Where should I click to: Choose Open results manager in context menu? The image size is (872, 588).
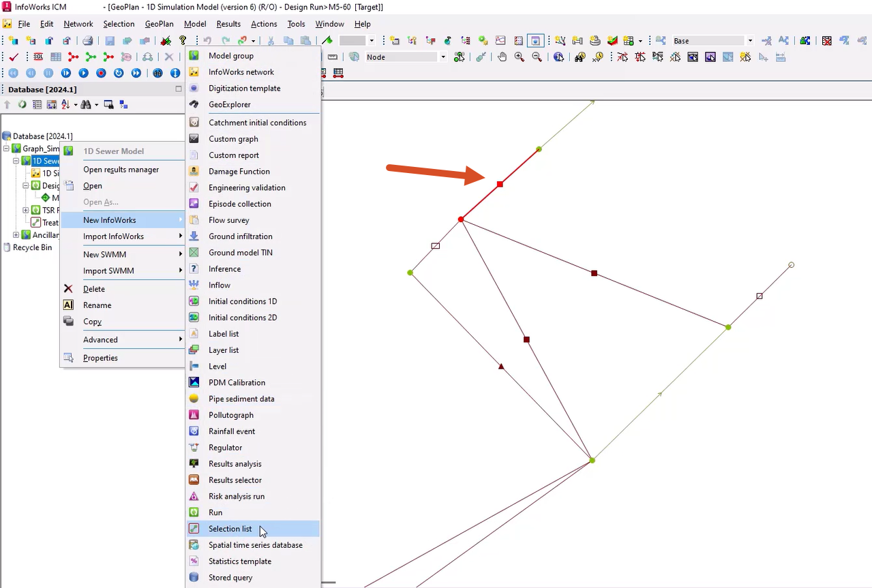click(123, 170)
